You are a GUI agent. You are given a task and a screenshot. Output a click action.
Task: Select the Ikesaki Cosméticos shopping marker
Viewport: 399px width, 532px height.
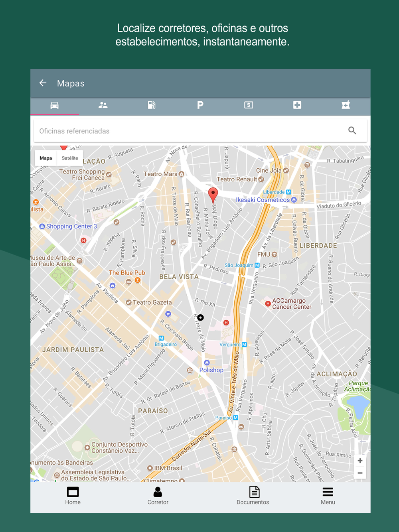point(294,200)
